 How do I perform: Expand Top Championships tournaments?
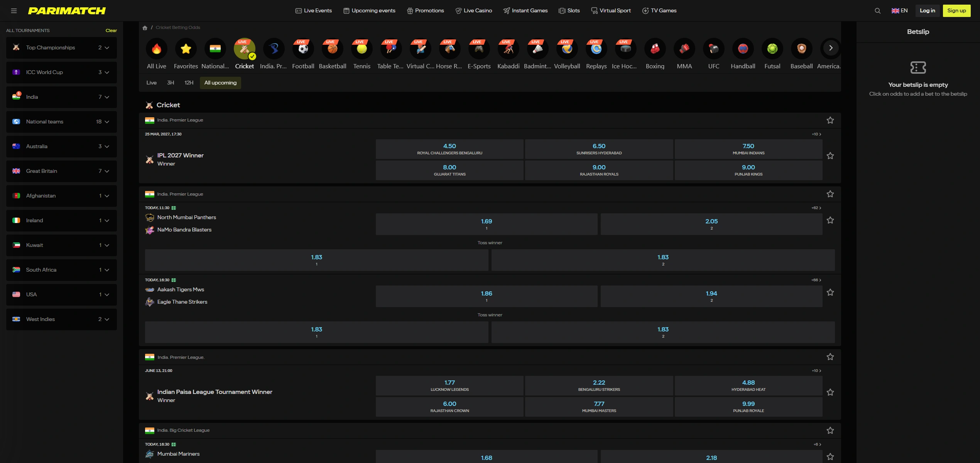[x=61, y=48]
